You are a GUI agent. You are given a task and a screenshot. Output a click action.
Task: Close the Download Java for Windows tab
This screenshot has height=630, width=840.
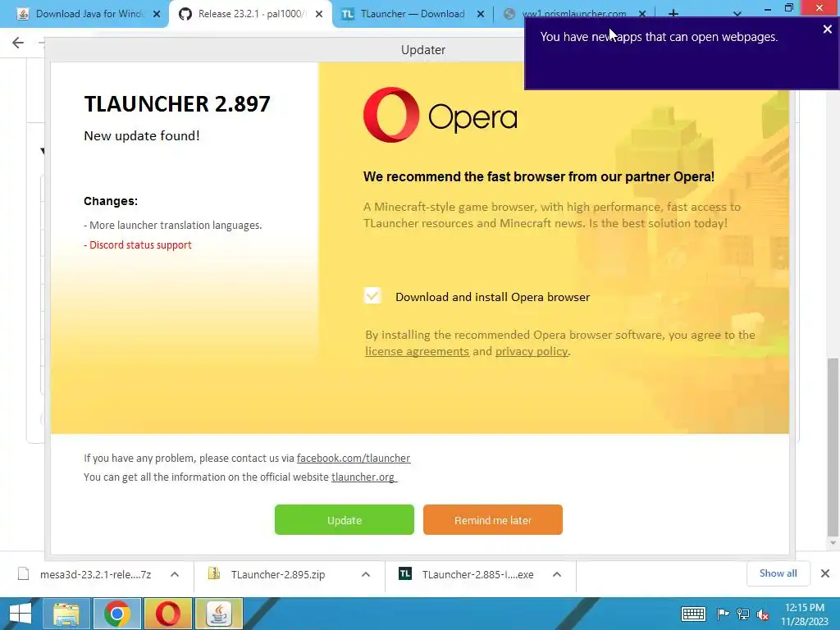157,14
